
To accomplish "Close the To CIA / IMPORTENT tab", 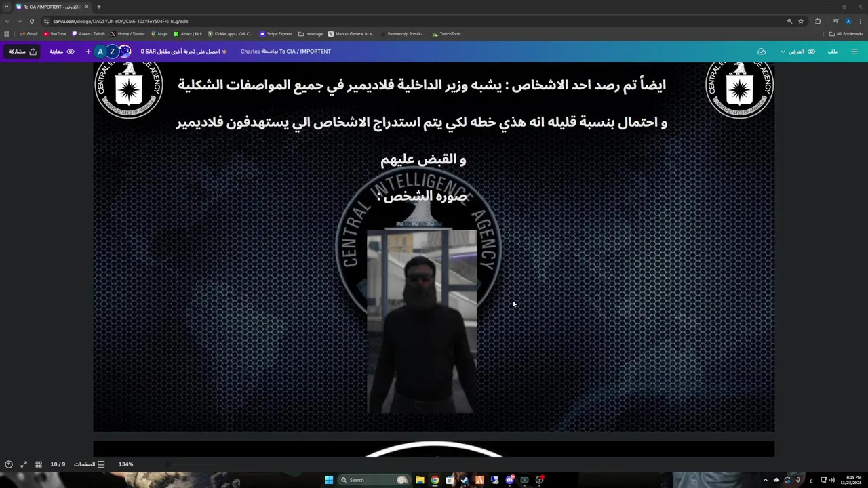I will pos(87,7).
